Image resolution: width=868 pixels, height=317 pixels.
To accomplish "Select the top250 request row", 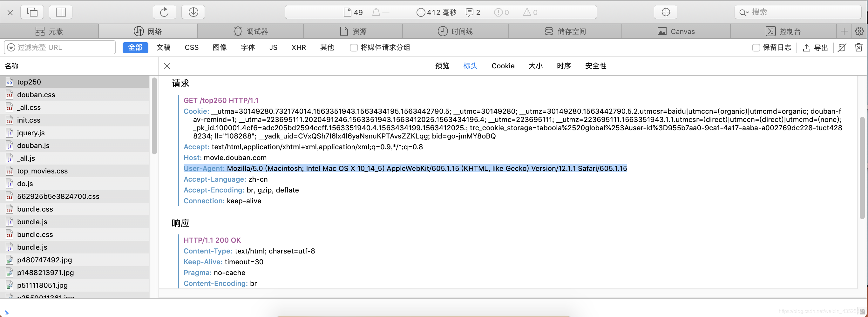I will (75, 82).
